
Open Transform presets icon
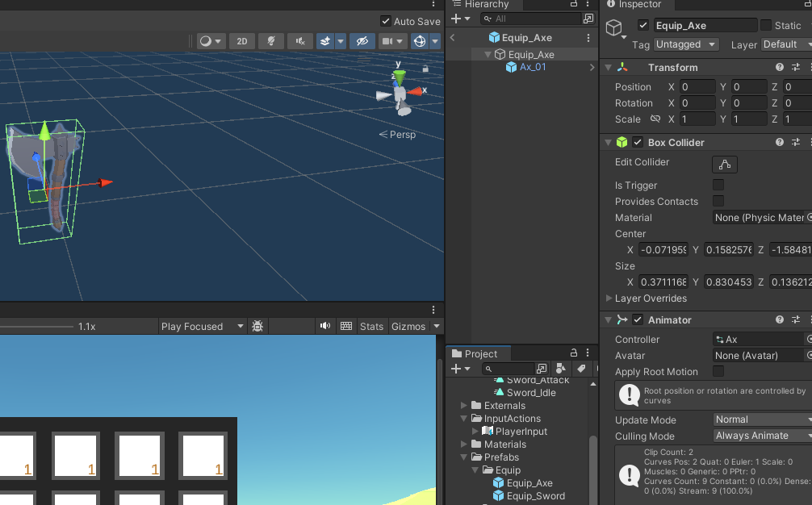796,67
